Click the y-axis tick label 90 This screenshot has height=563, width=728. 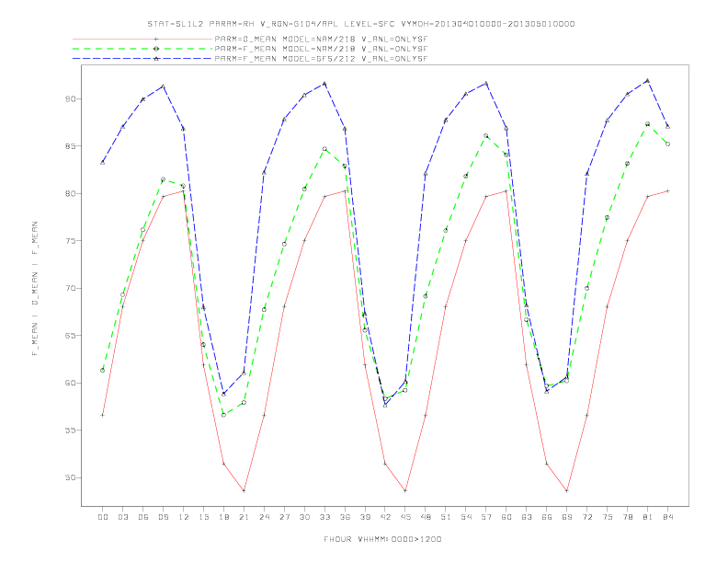pos(71,99)
